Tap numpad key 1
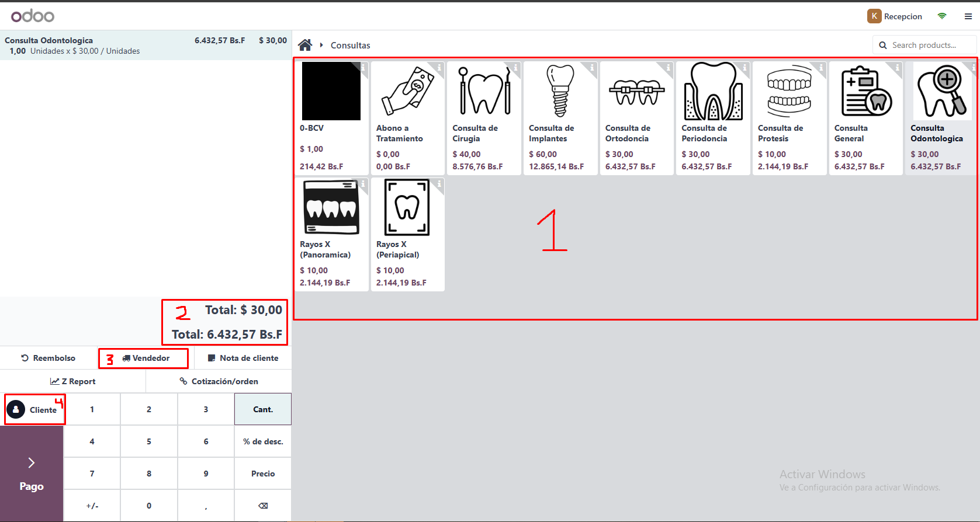The height and width of the screenshot is (522, 980). [92, 409]
